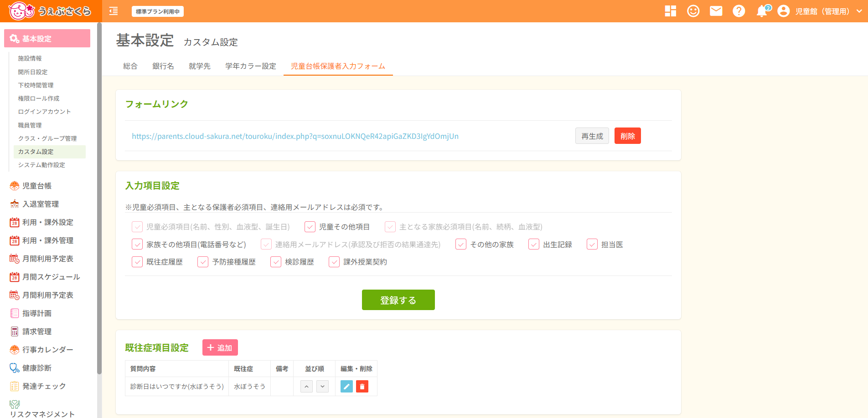Click the green 登録する button
868x418 pixels.
(398, 300)
